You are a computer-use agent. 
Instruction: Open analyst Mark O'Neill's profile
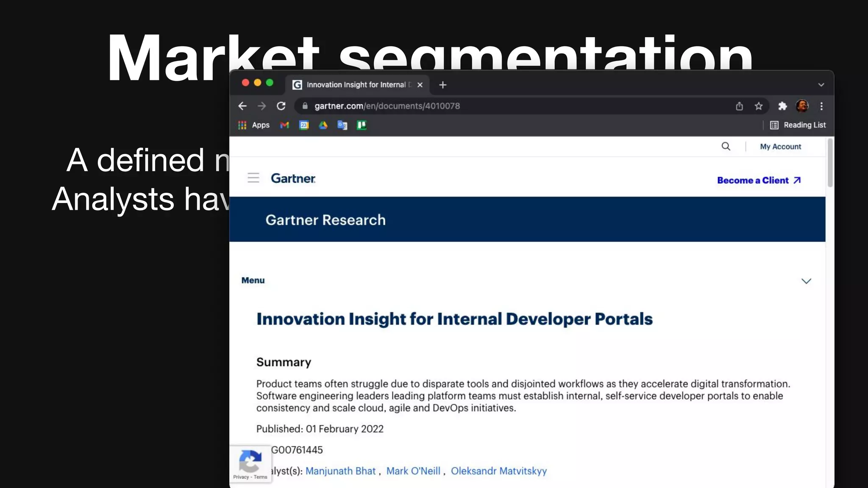(413, 471)
